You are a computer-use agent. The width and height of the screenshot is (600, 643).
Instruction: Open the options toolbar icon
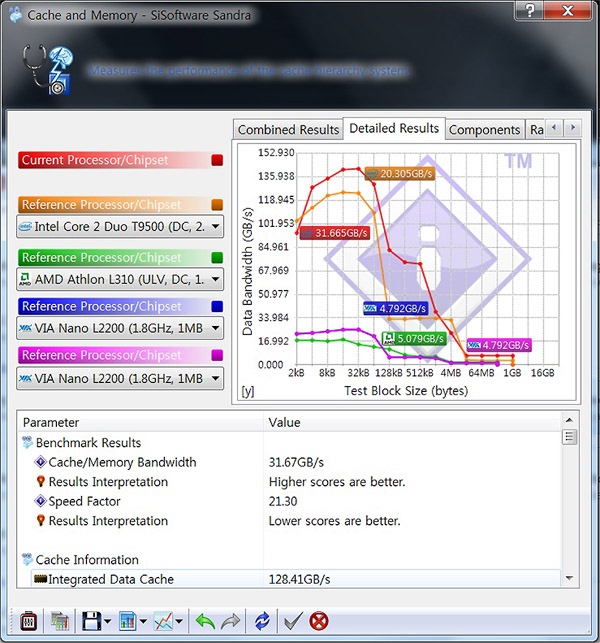(x=28, y=621)
